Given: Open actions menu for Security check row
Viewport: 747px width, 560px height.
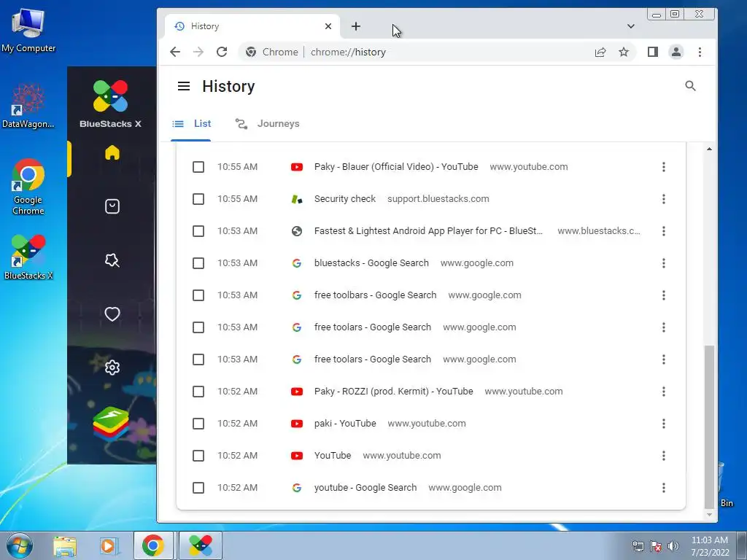Looking at the screenshot, I should pyautogui.click(x=664, y=199).
